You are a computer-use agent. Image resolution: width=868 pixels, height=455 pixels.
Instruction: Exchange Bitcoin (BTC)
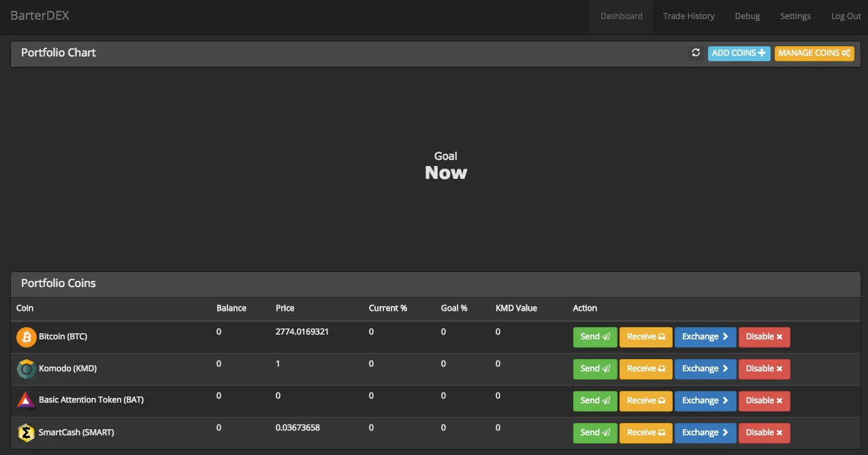[705, 337]
